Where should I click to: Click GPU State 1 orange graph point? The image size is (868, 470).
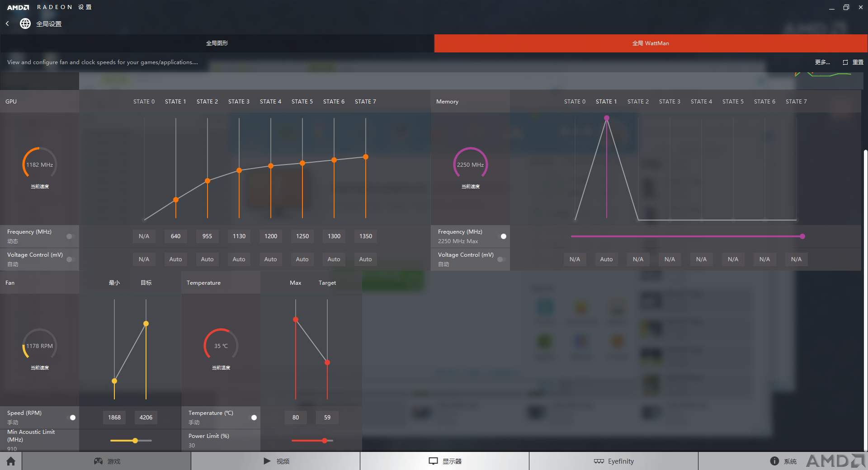pyautogui.click(x=176, y=200)
